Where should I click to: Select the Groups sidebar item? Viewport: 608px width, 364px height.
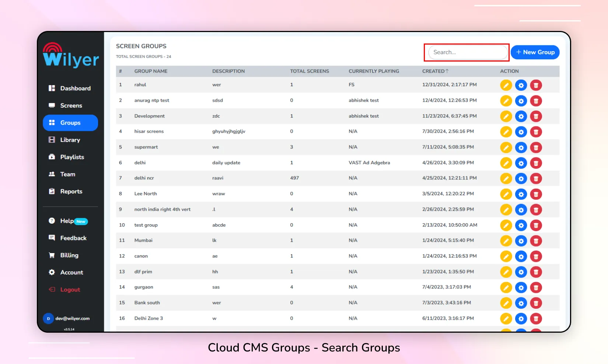tap(70, 123)
